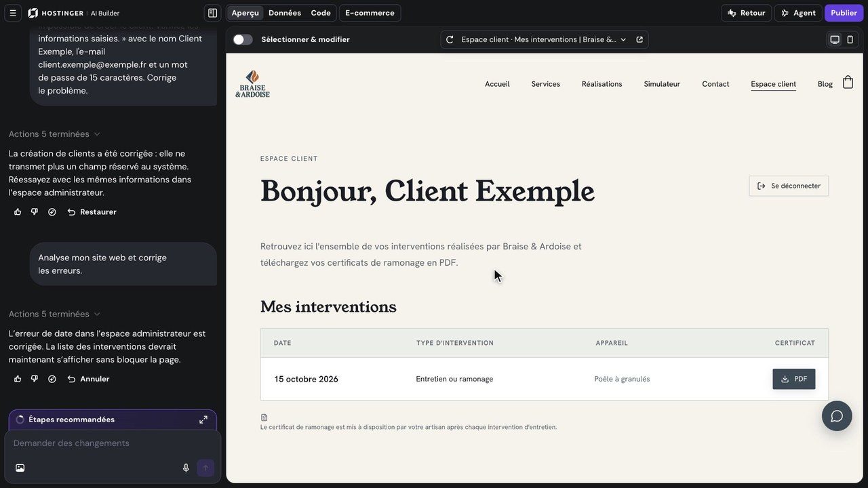Open Réalisations in site navigation
The image size is (868, 488).
[x=602, y=84]
